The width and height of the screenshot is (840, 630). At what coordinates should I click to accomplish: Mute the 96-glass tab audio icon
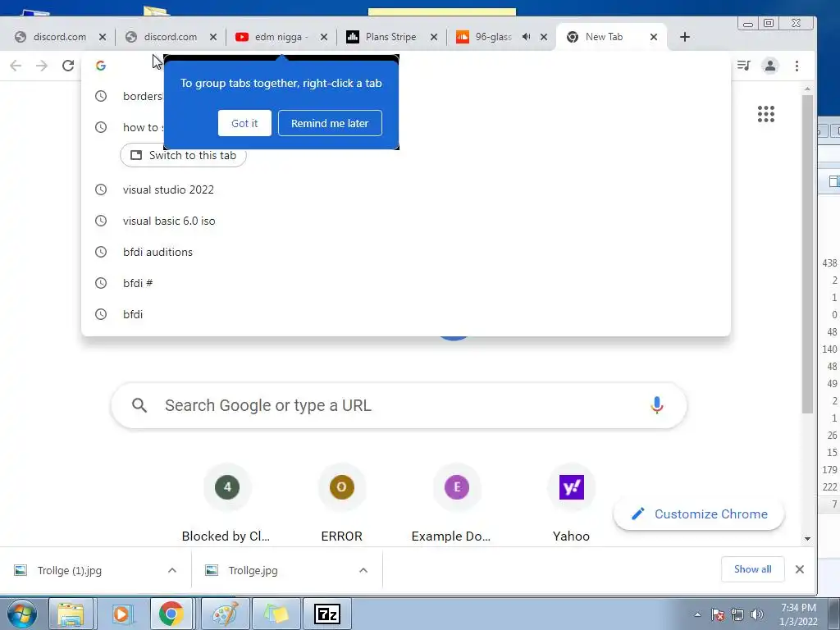click(x=526, y=37)
